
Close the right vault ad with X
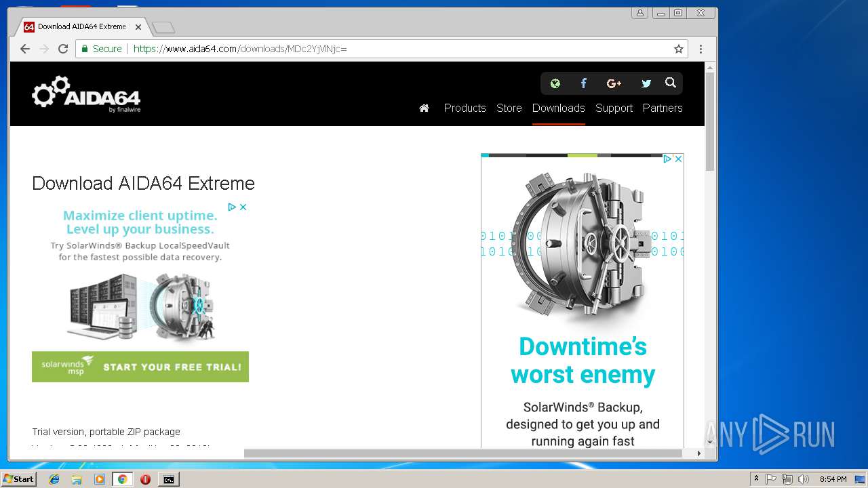click(x=677, y=159)
